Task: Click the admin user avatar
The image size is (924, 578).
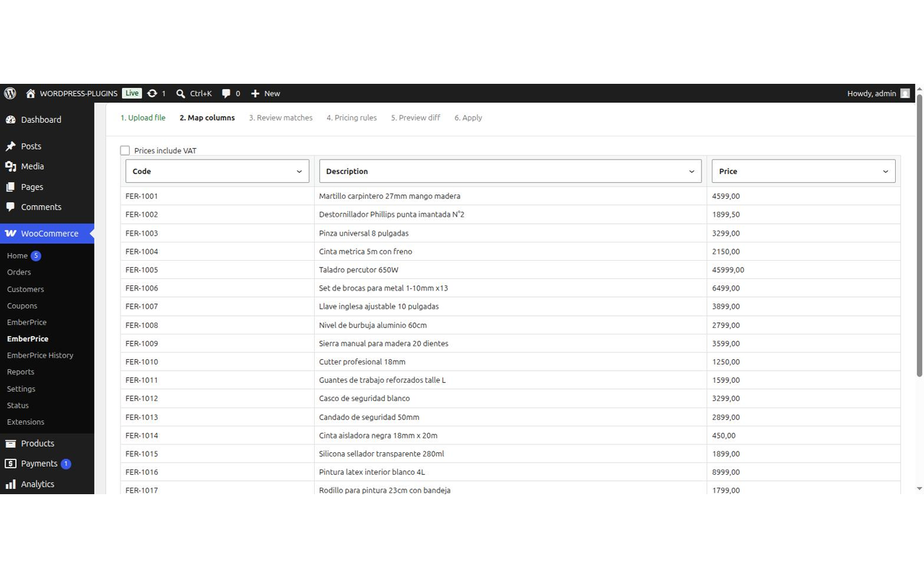Action: click(905, 93)
